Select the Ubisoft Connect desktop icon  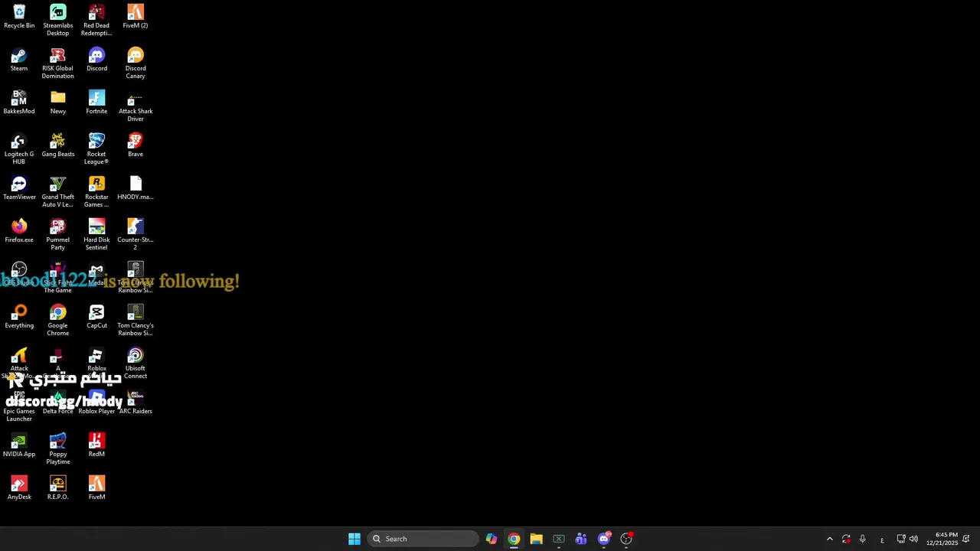click(x=136, y=364)
